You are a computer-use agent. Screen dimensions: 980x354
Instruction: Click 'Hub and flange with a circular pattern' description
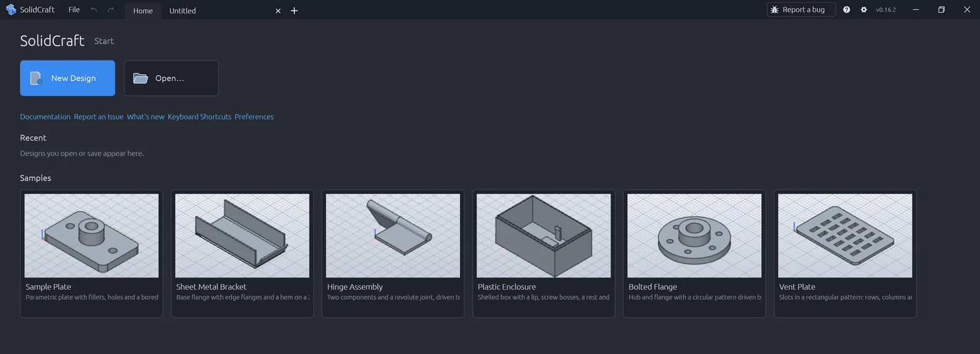point(695,298)
